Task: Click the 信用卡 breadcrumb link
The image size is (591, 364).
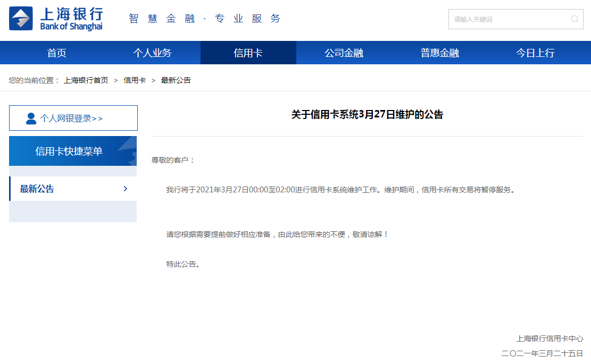Action: (135, 80)
